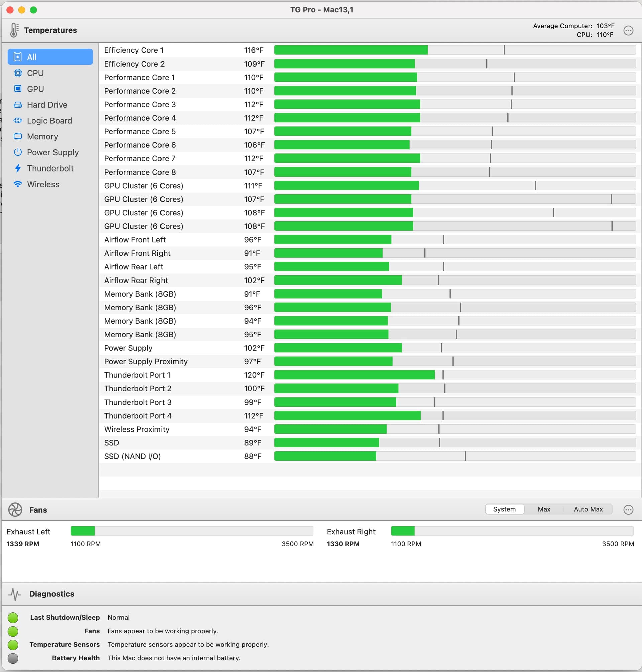The width and height of the screenshot is (642, 672).
Task: Click the GPU icon in sidebar
Action: [x=18, y=89]
